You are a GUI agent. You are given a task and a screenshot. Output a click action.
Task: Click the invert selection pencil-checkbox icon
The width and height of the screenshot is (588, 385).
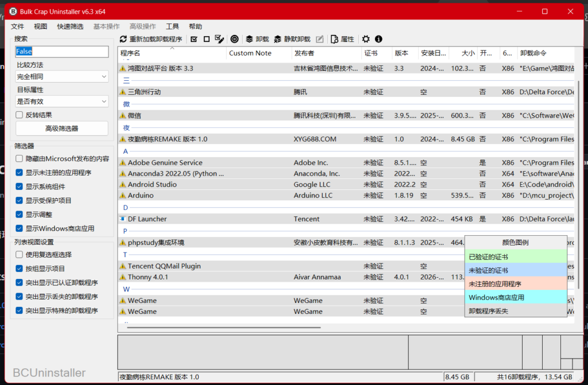pyautogui.click(x=219, y=39)
